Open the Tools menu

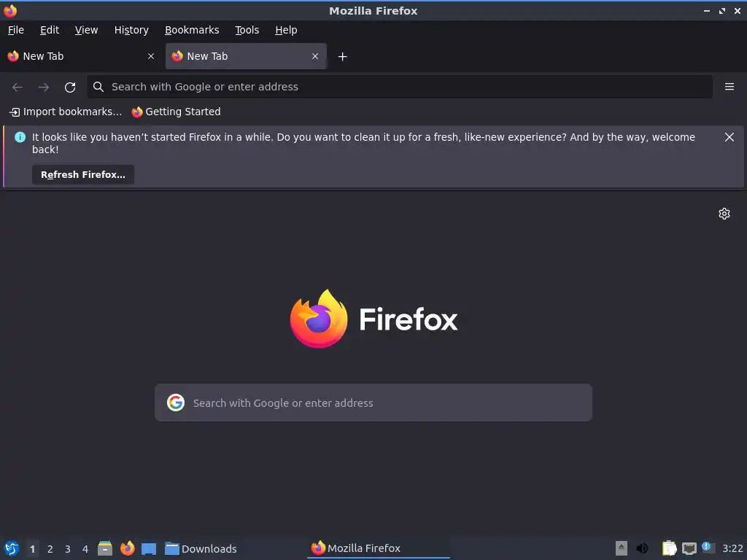coord(247,30)
